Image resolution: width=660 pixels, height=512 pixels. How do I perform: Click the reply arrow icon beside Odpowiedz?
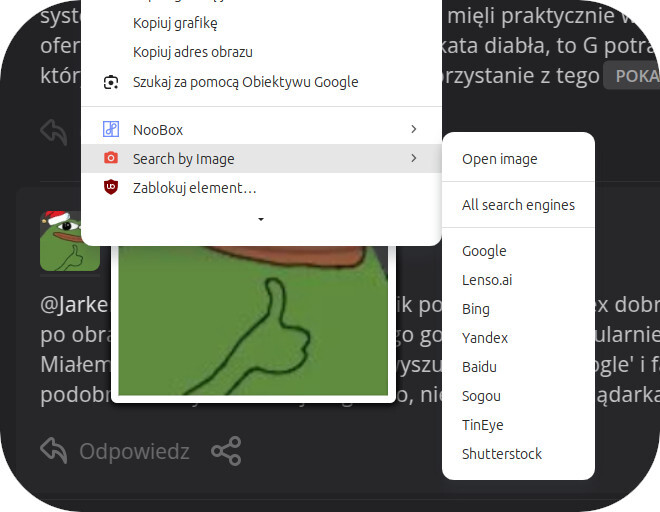point(54,451)
